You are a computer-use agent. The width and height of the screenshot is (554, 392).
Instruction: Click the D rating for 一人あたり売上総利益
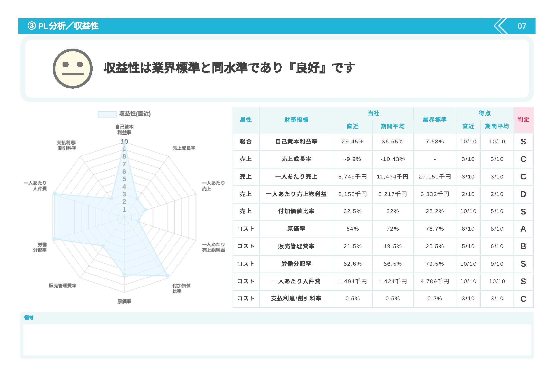click(x=524, y=194)
